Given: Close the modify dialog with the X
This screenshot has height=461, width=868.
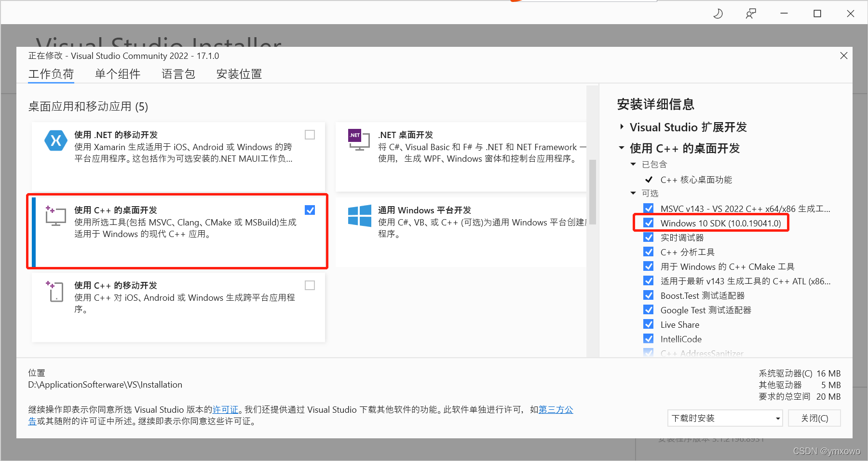Looking at the screenshot, I should (843, 56).
